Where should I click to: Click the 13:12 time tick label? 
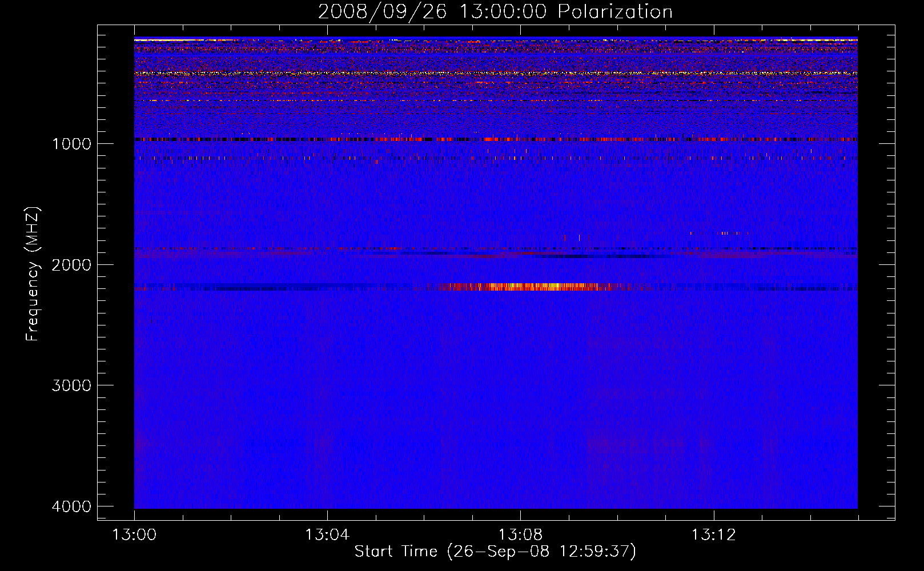713,535
